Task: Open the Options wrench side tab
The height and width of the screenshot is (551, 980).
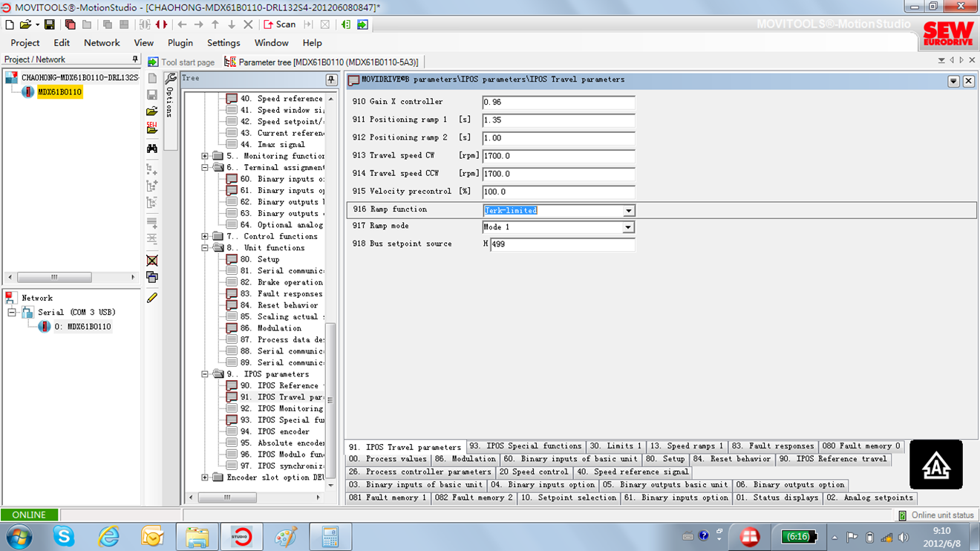Action: tap(170, 95)
